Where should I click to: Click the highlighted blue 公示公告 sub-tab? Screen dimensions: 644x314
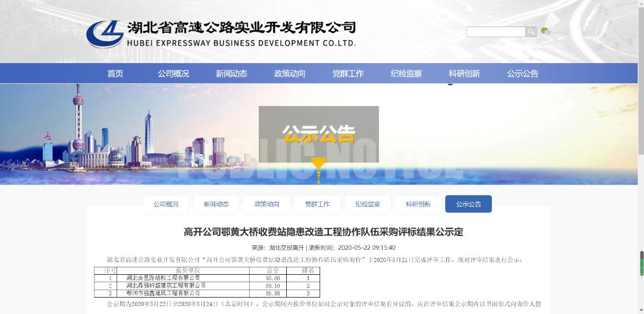tap(469, 204)
